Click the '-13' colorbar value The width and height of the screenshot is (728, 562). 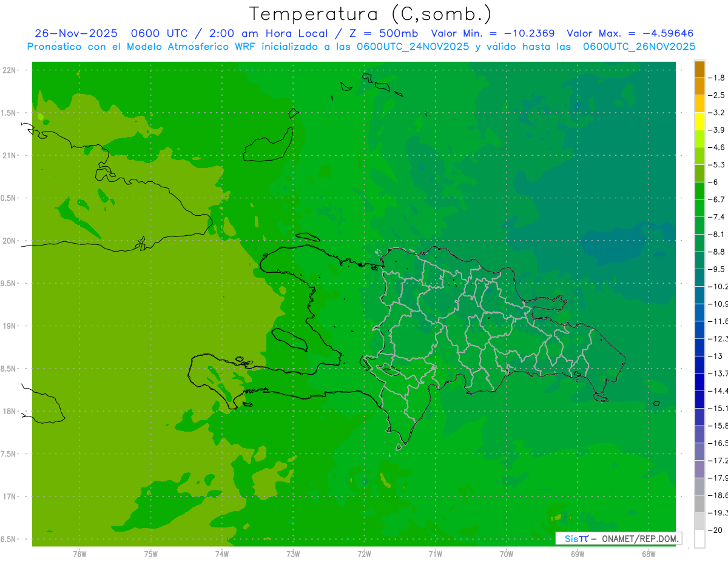tap(716, 356)
